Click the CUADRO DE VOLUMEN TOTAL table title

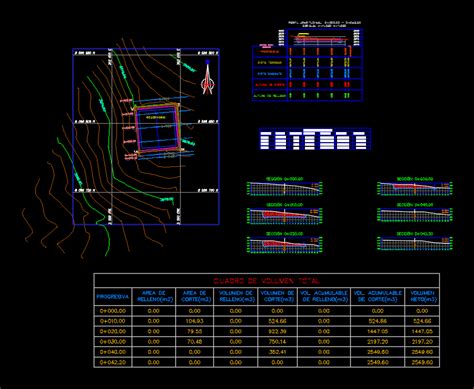(x=267, y=281)
